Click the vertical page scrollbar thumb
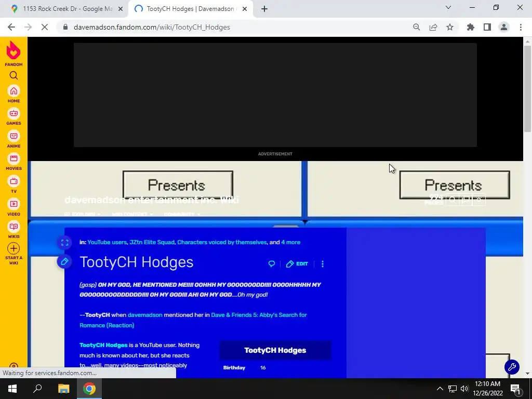 click(x=527, y=88)
